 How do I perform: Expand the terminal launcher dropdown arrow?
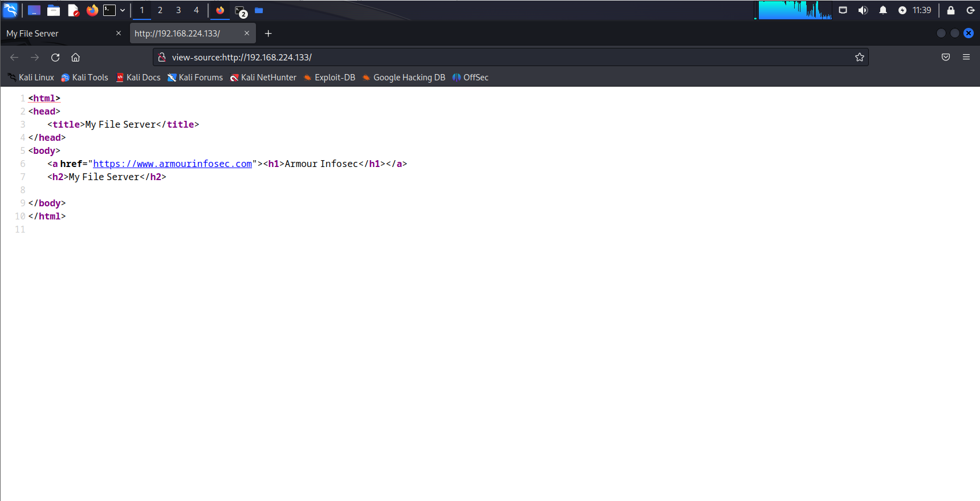coord(123,10)
